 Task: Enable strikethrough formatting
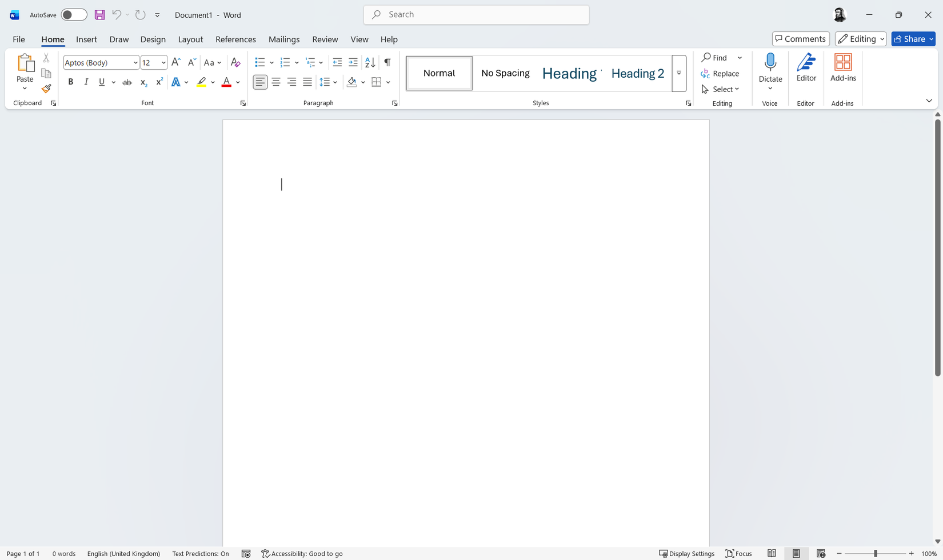[127, 82]
